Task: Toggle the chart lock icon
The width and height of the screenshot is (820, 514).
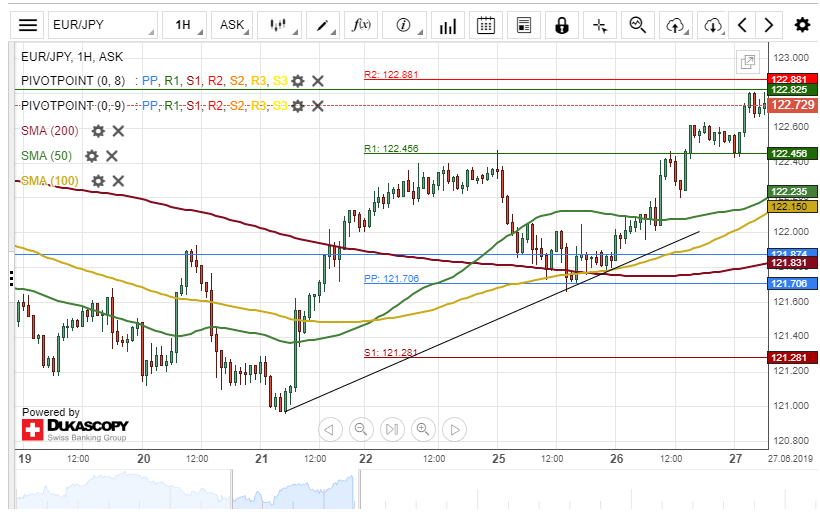Action: 563,25
